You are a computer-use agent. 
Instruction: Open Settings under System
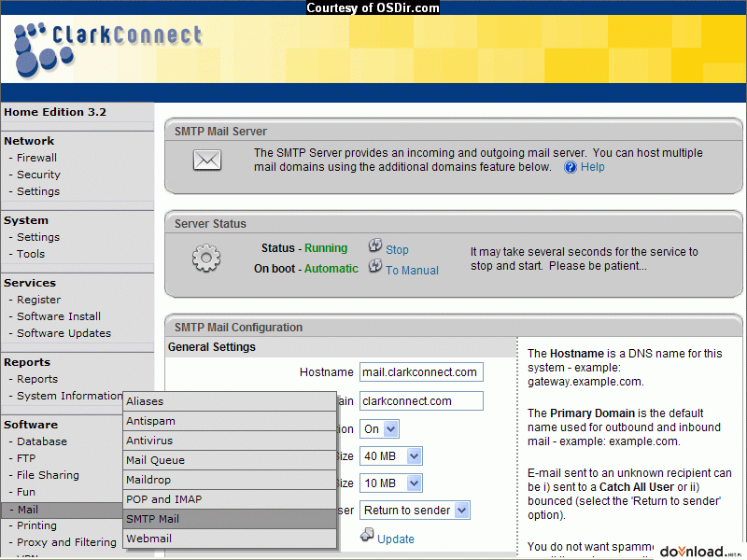pyautogui.click(x=38, y=237)
